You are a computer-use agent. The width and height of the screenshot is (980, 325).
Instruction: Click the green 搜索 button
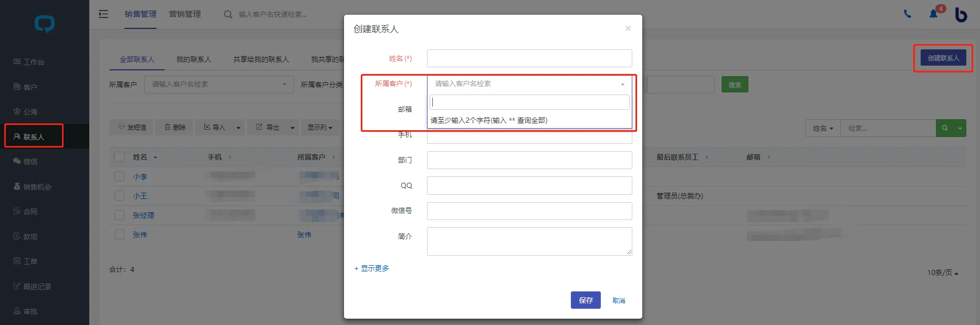(x=735, y=85)
